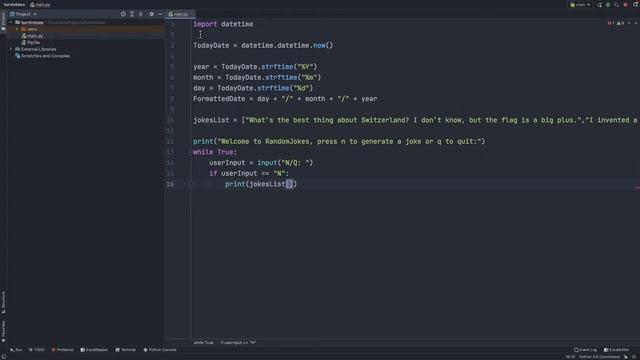Click the red error indicator in editor
This screenshot has width=640, height=360.
pos(611,23)
